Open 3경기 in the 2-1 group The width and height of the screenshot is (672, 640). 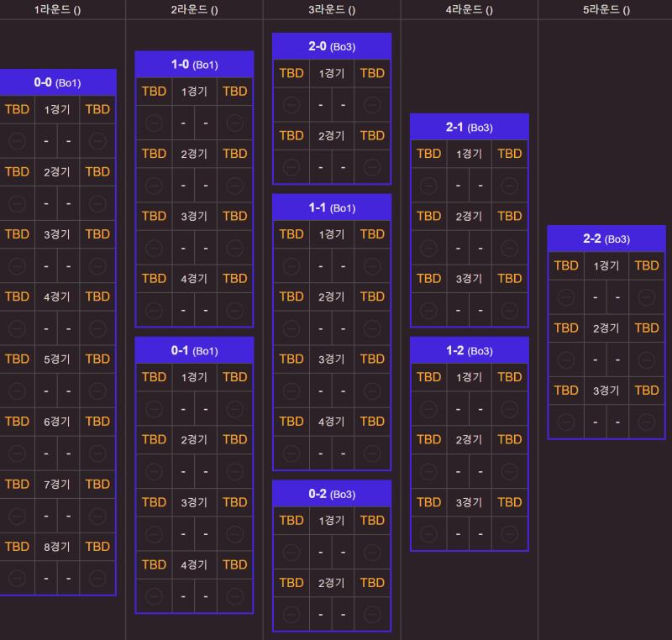click(x=469, y=279)
